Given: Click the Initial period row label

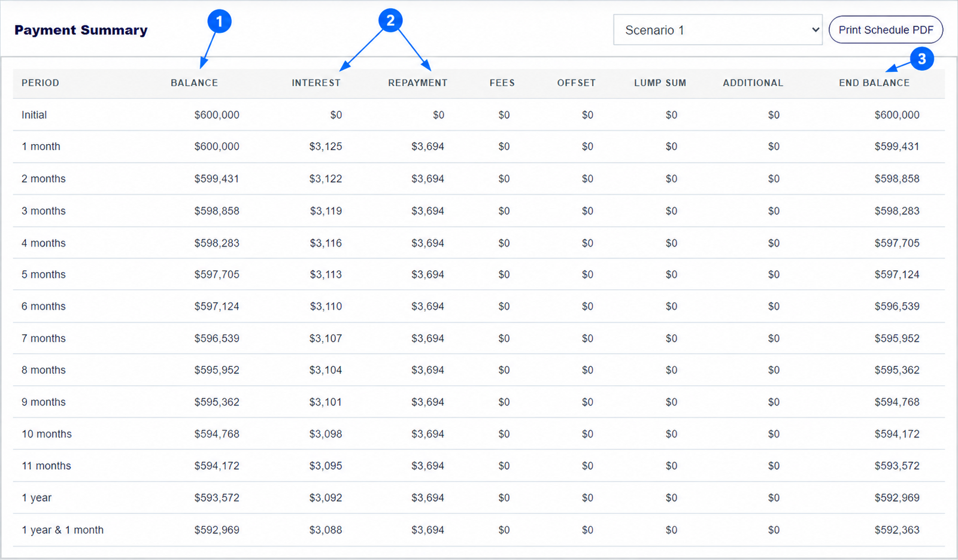Looking at the screenshot, I should [x=34, y=115].
